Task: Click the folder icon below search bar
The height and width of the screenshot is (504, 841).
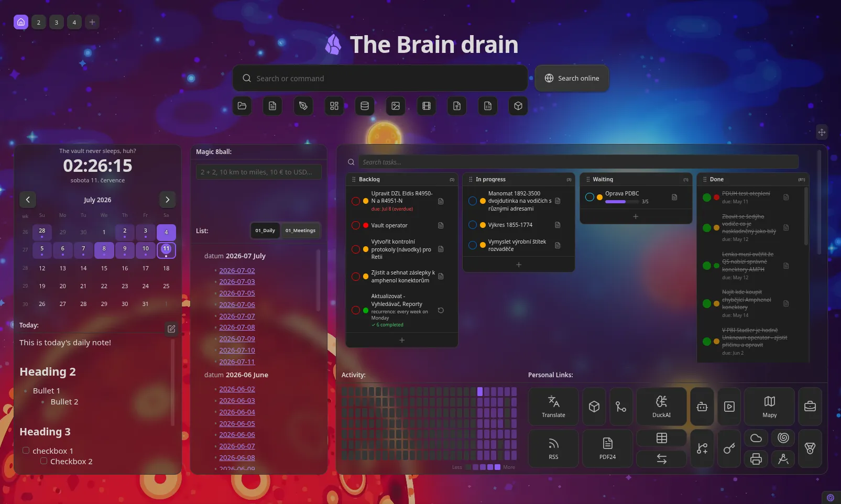Action: [242, 106]
